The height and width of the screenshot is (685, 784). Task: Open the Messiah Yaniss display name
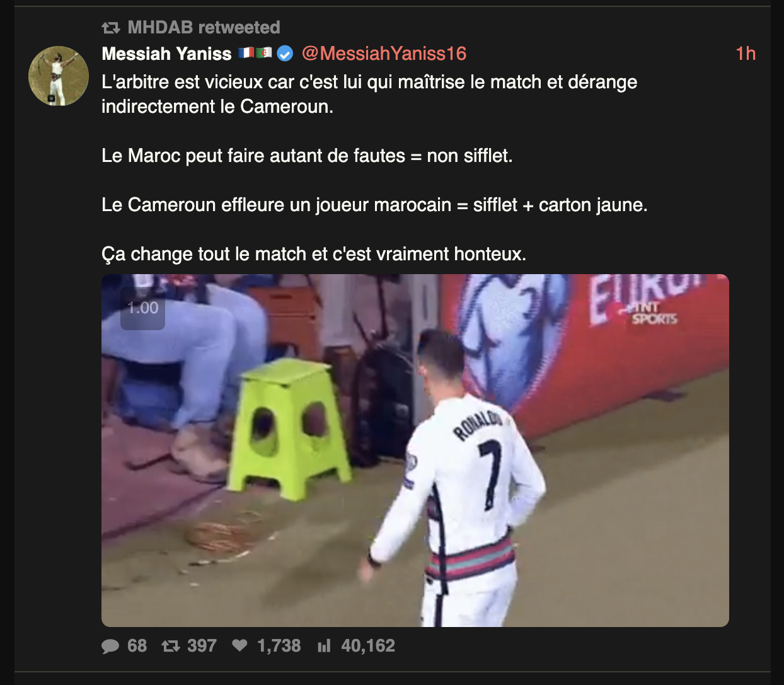(166, 54)
